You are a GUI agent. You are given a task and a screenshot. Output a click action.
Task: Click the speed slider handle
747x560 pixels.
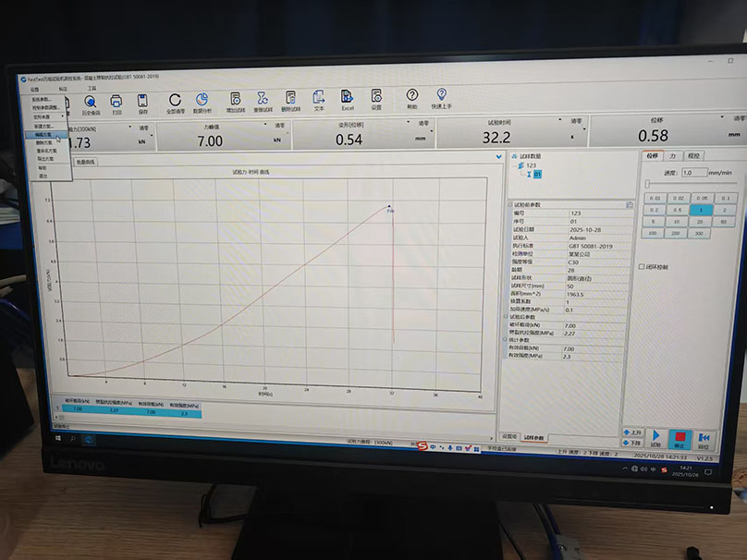tap(646, 184)
